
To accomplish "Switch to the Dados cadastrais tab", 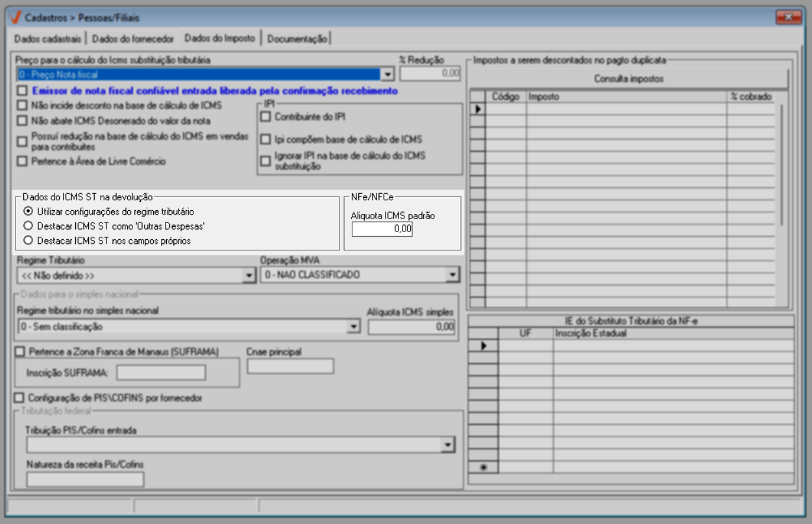I will pyautogui.click(x=48, y=39).
